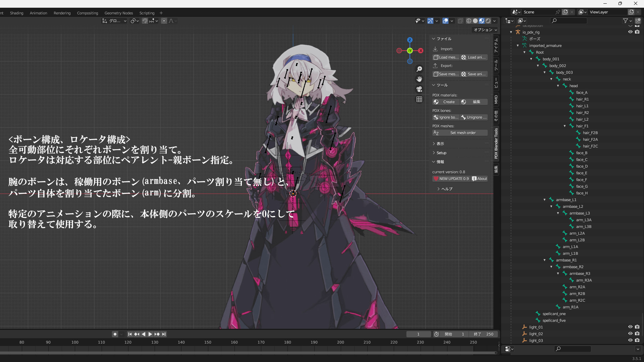
Task: Toggle snapping magnet in viewport header
Action: tap(145, 21)
